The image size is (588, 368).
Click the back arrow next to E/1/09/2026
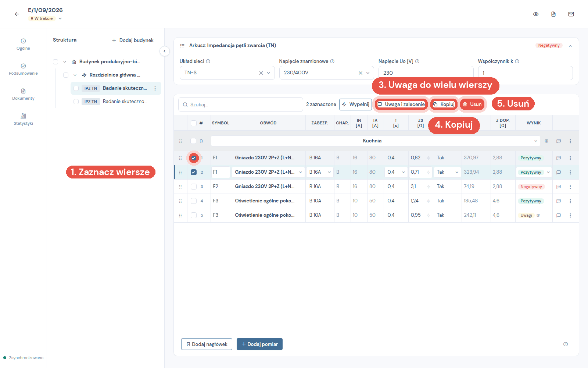[17, 14]
